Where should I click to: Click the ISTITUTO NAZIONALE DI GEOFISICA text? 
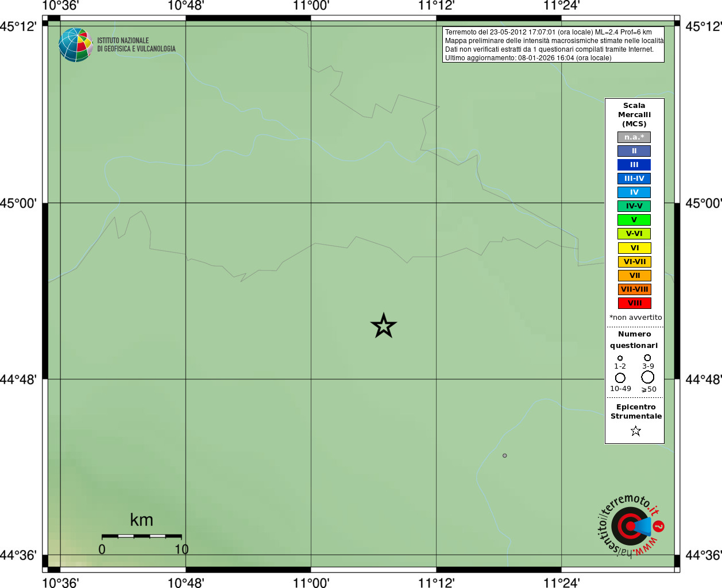(136, 45)
